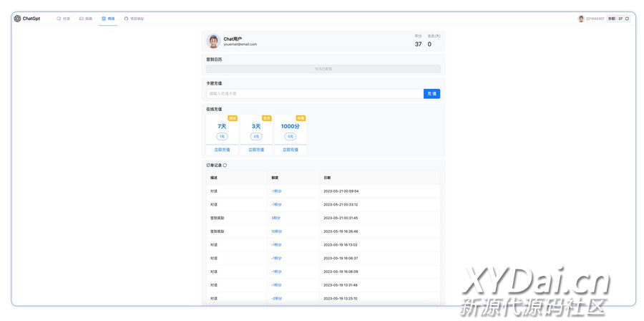Screen dimensions: 644x321
Task: Select the 7天 recharge plan card
Action: click(222, 129)
